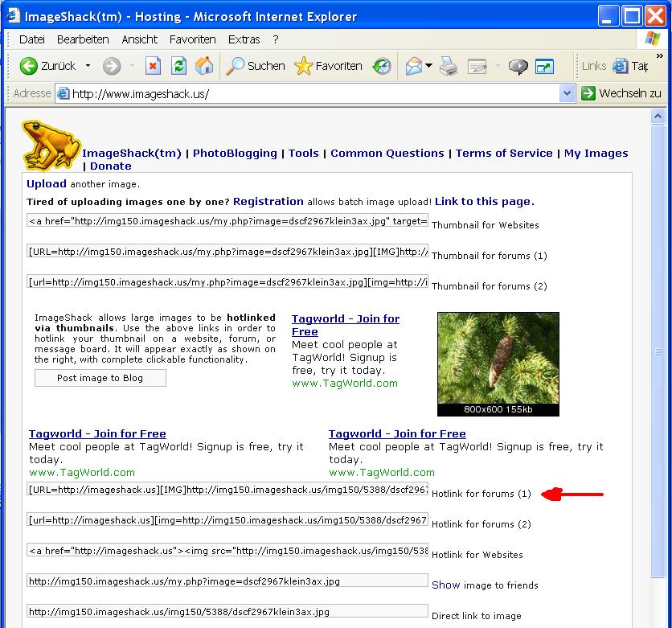Click the ImageShack frog logo
This screenshot has width=672, height=628.
click(51, 146)
